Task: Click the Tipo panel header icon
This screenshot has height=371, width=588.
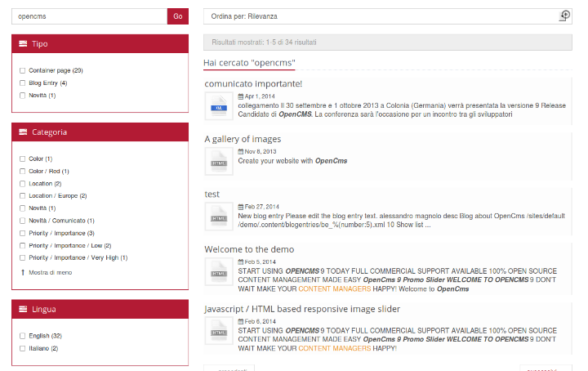Action: click(23, 43)
